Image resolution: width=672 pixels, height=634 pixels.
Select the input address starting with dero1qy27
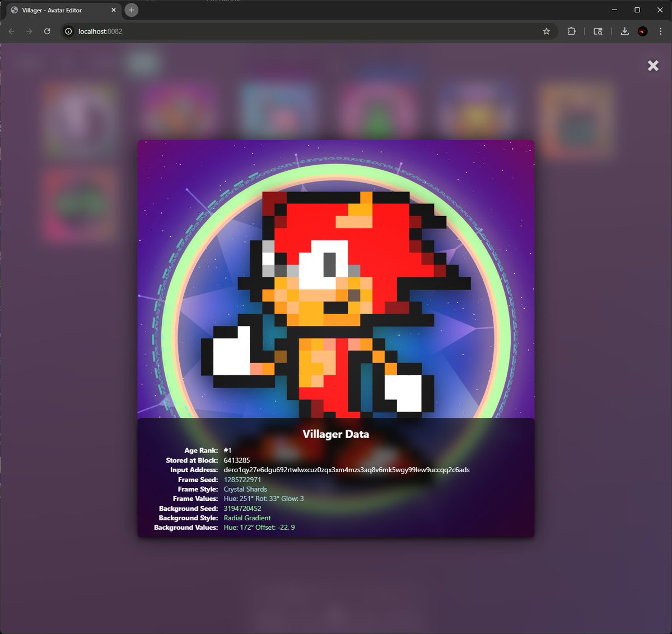347,470
